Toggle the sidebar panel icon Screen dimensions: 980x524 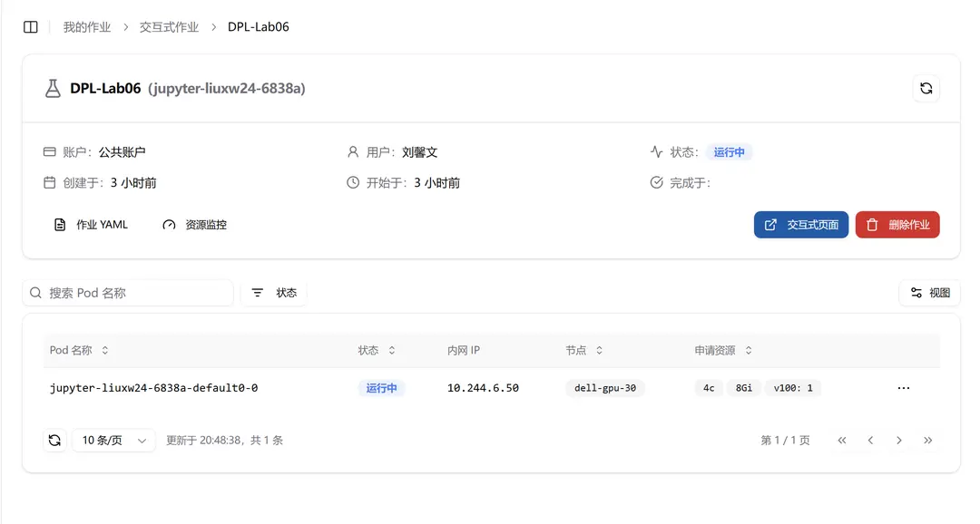click(x=31, y=27)
